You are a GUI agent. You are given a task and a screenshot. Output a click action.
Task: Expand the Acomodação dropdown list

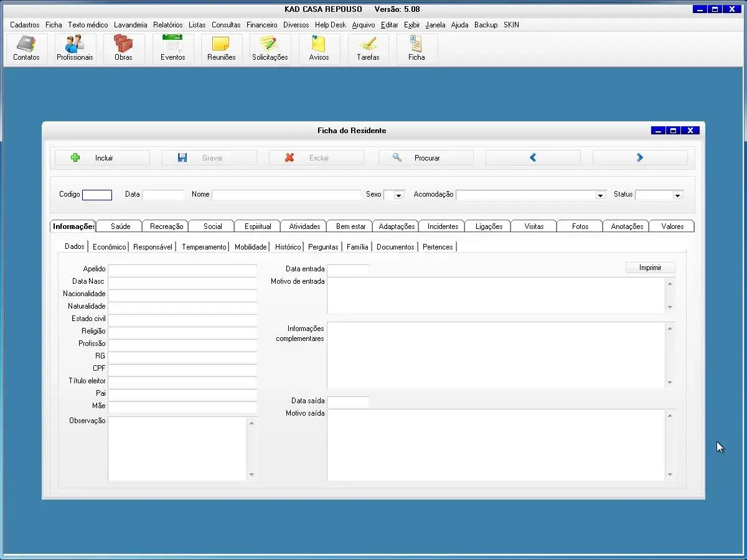click(600, 195)
